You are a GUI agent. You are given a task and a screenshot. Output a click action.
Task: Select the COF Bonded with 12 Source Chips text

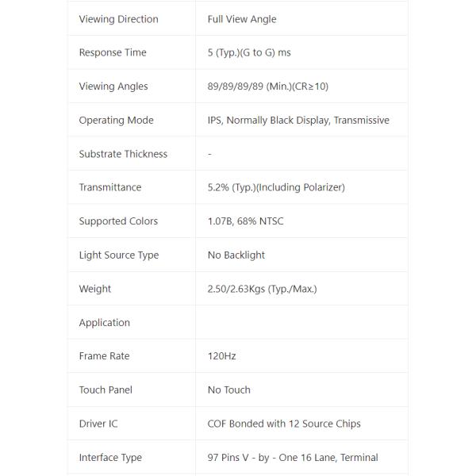(284, 424)
